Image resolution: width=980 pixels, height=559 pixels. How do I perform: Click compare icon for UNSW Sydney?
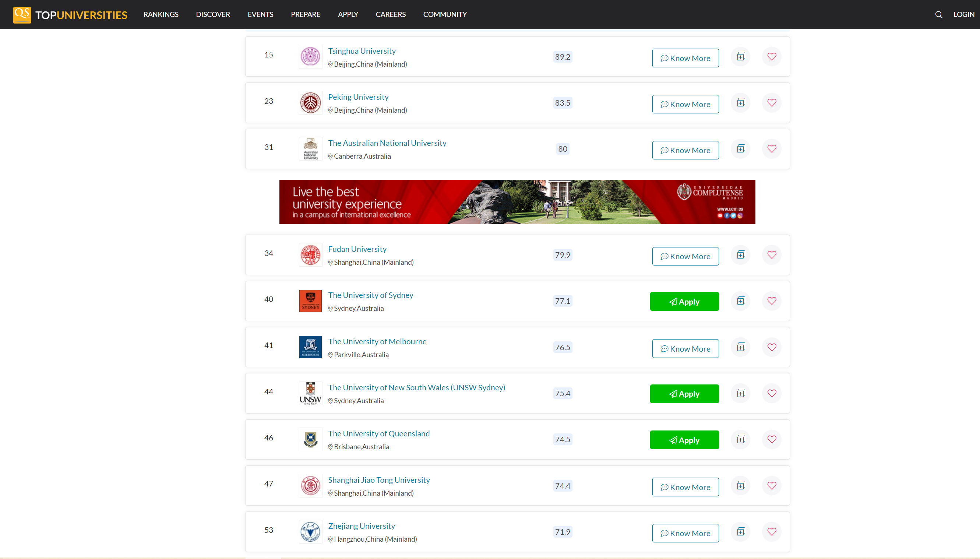pyautogui.click(x=741, y=393)
